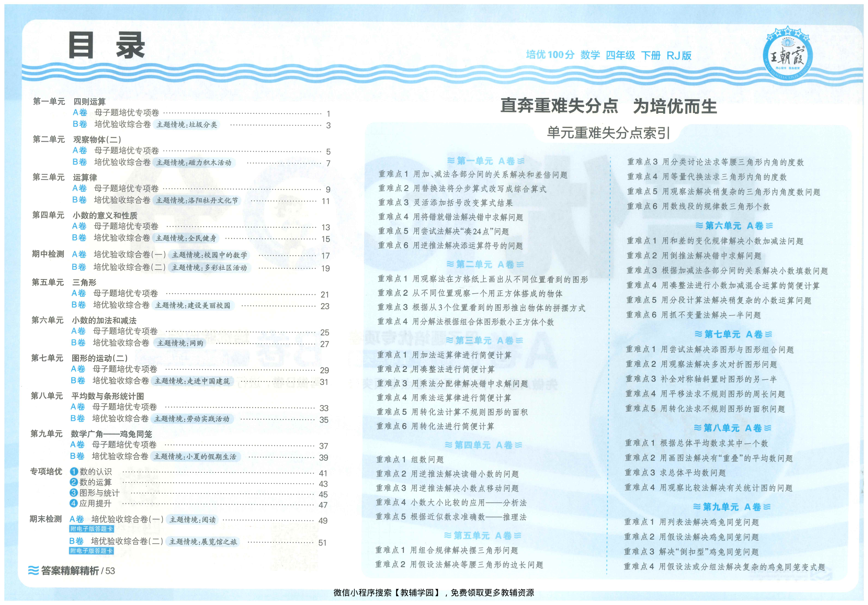Click 附电子版答题卡 tag under 期末检测 B卷
This screenshot has height=605, width=868.
click(91, 551)
